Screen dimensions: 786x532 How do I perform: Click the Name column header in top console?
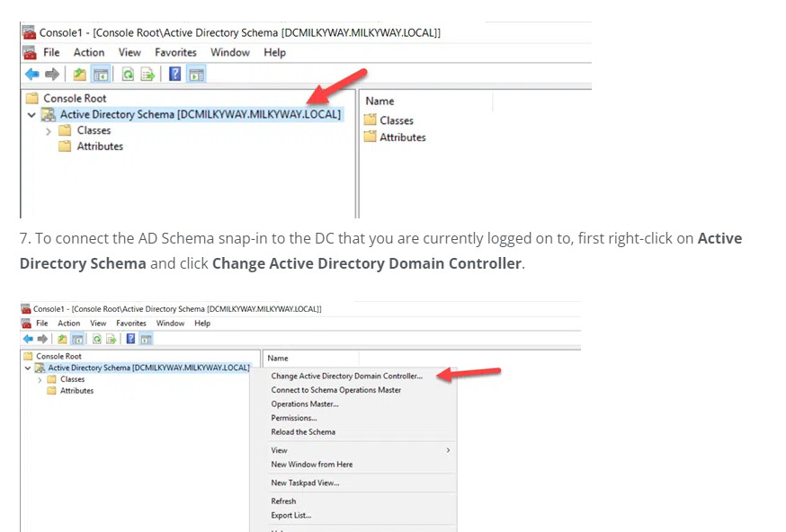380,102
